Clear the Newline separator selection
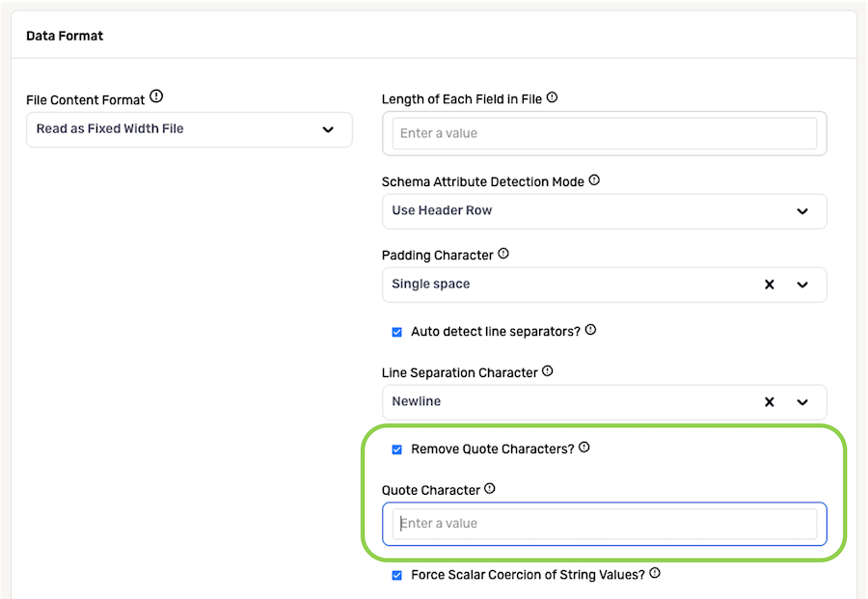Viewport: 868px width, 599px height. click(769, 402)
